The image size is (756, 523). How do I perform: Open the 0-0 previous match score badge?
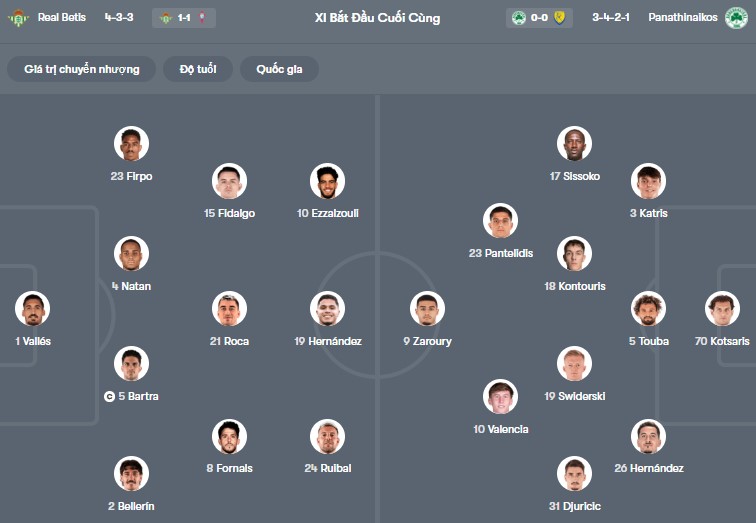pyautogui.click(x=539, y=18)
